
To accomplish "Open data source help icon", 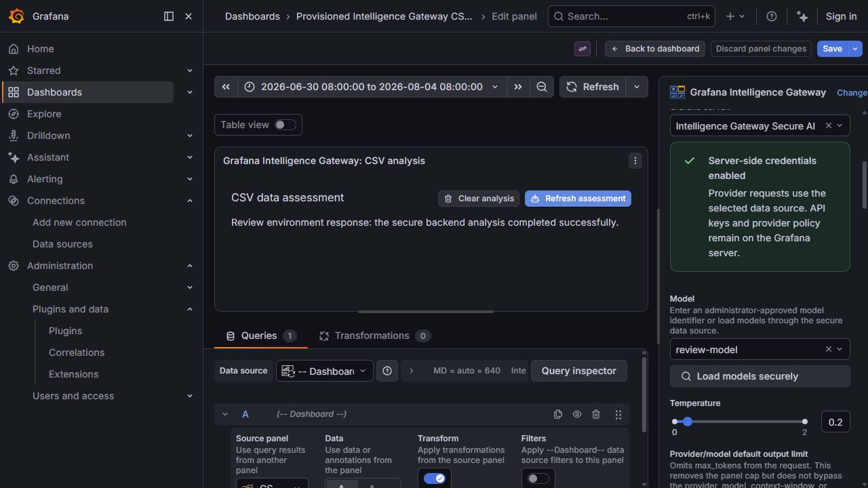I will point(387,371).
